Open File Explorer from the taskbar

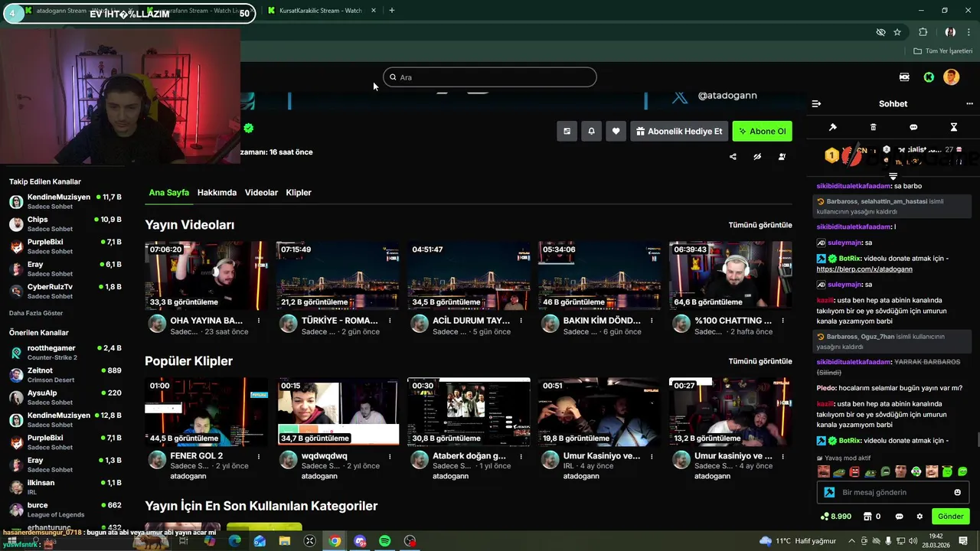284,541
